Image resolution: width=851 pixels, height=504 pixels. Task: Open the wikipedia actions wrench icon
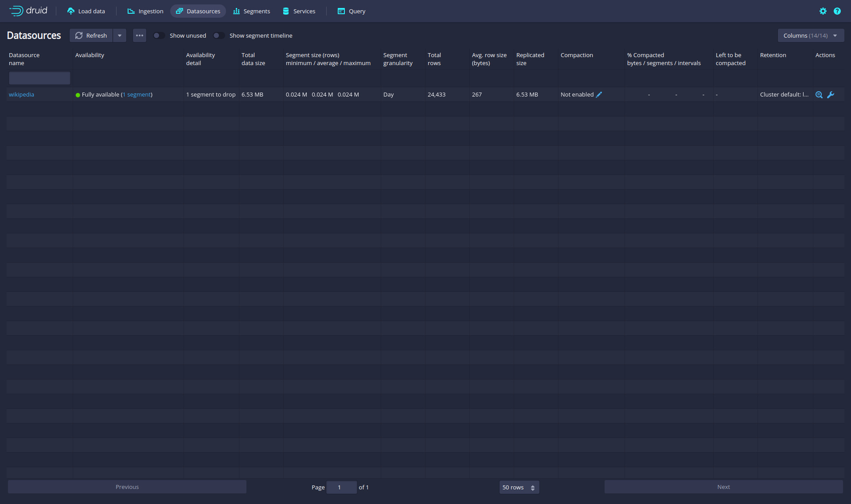[831, 95]
